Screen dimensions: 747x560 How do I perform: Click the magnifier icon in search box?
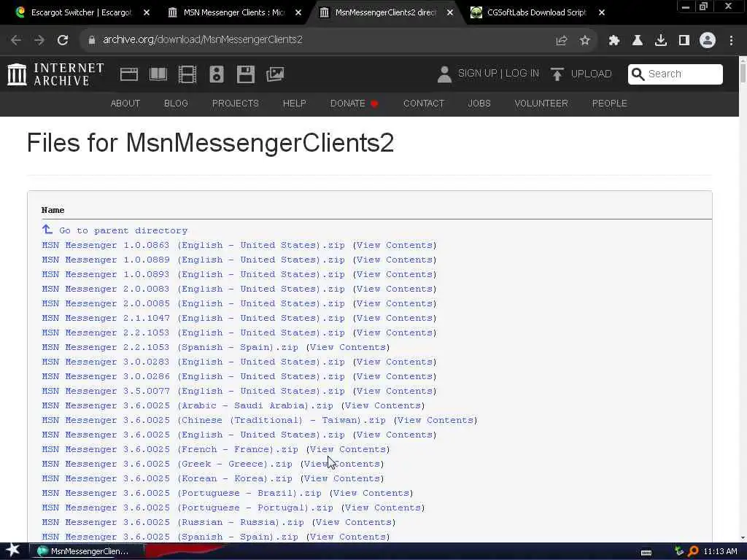coord(638,74)
